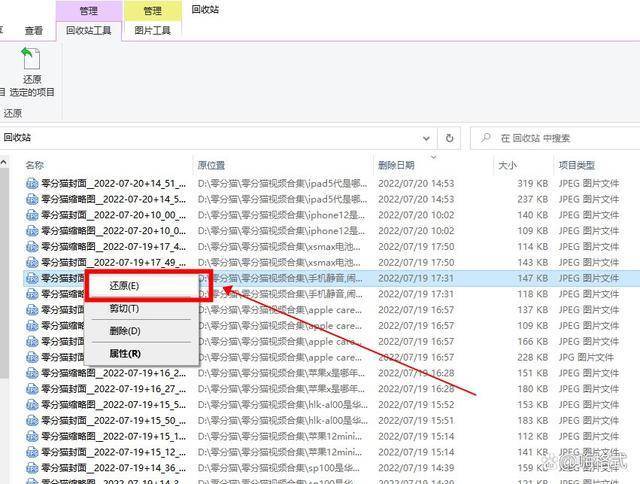Click the 2022/07/19 14:39 deletion date
This screenshot has height=484, width=640.
416,468
